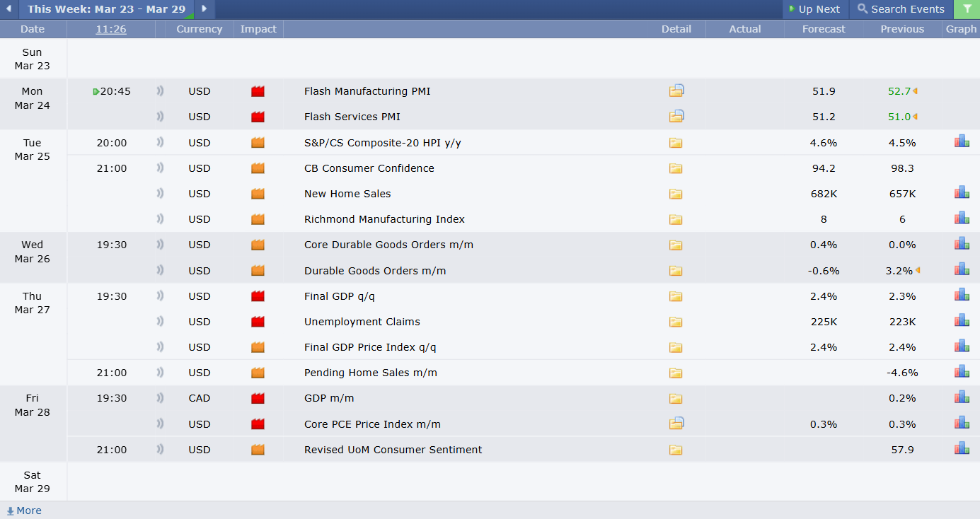Toggle alert bell for Core Durable Goods Orders

160,244
